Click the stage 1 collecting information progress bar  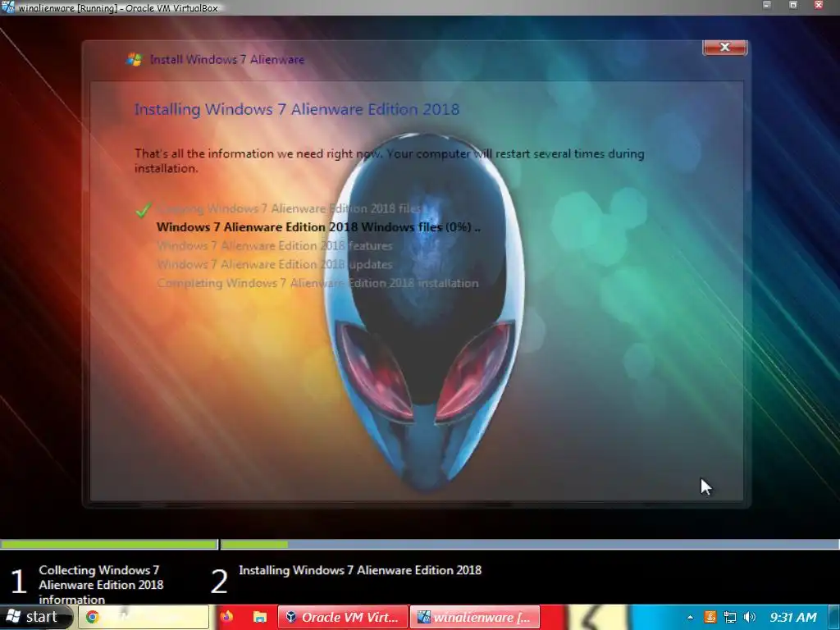coord(109,545)
